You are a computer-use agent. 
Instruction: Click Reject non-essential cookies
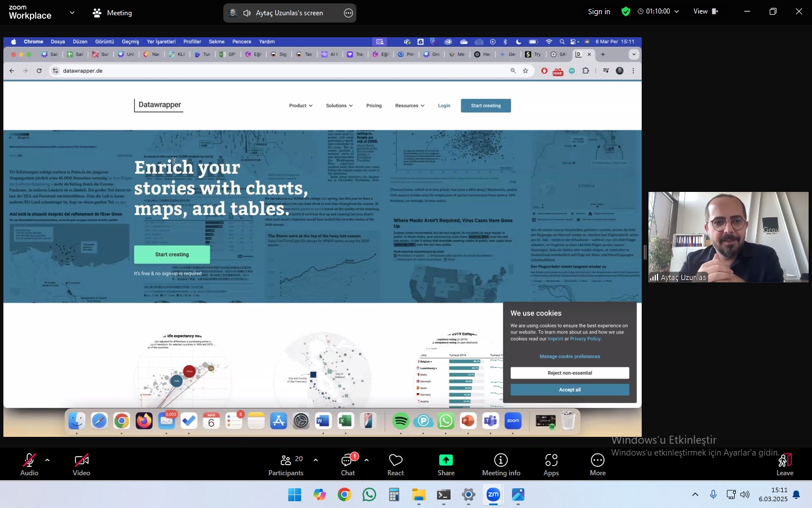click(570, 373)
